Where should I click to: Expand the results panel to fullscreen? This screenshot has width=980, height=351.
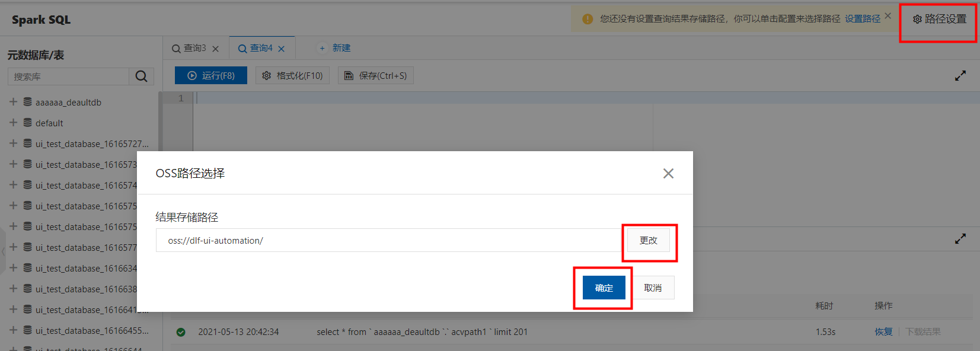[x=960, y=238]
